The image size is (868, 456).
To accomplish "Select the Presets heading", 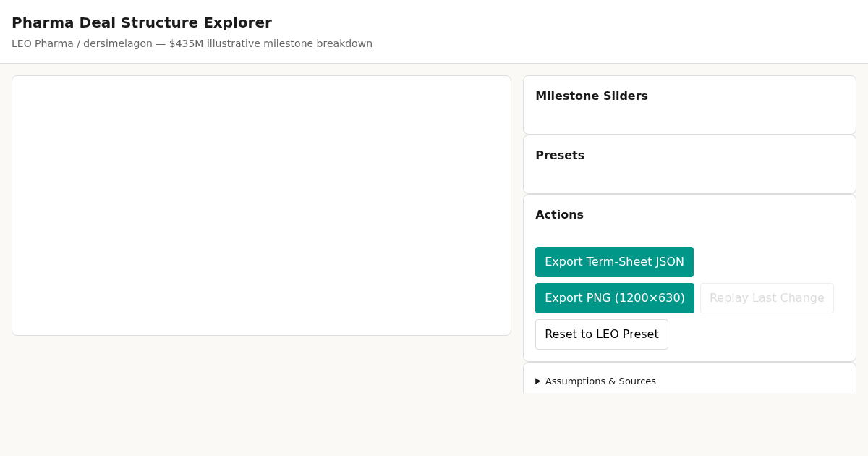I will (x=560, y=155).
